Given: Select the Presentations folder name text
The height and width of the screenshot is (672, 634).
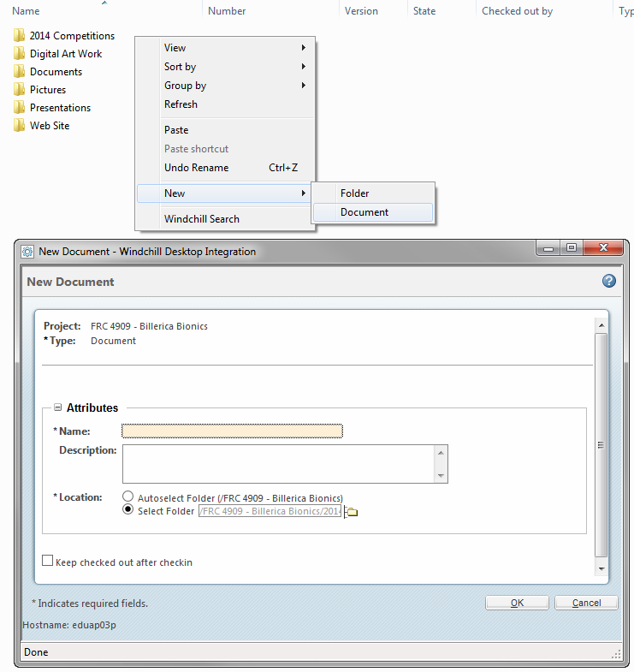Looking at the screenshot, I should (61, 108).
